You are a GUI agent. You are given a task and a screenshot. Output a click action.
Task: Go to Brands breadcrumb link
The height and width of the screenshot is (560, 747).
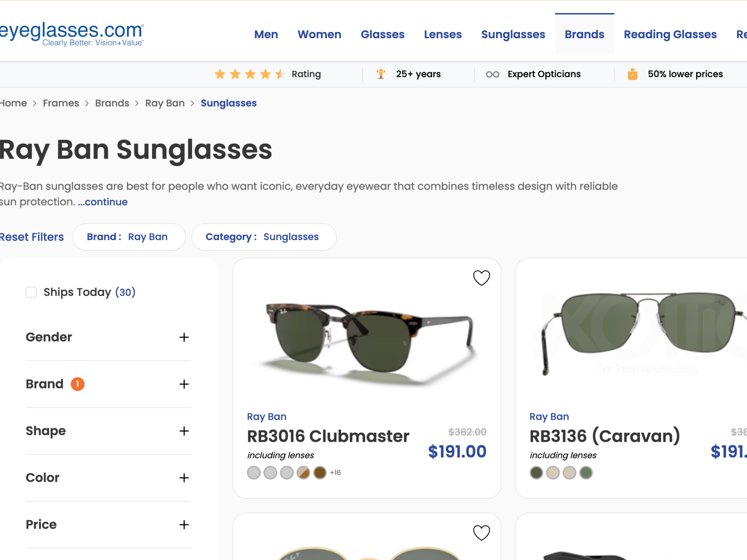coord(112,103)
